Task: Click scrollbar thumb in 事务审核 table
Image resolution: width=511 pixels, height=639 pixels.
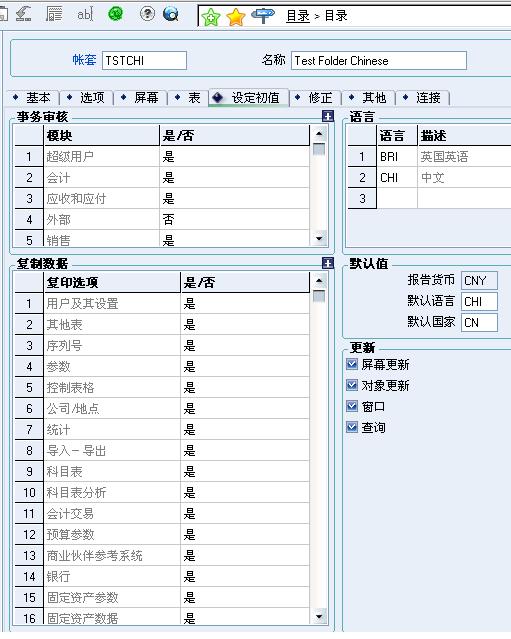Action: (x=319, y=149)
